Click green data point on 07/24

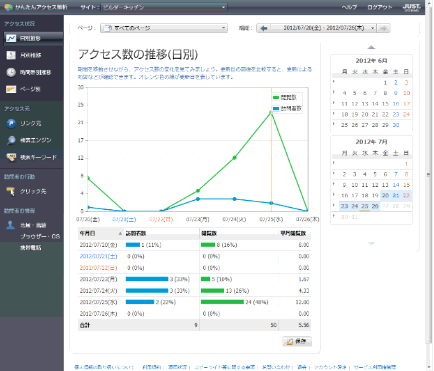click(235, 158)
